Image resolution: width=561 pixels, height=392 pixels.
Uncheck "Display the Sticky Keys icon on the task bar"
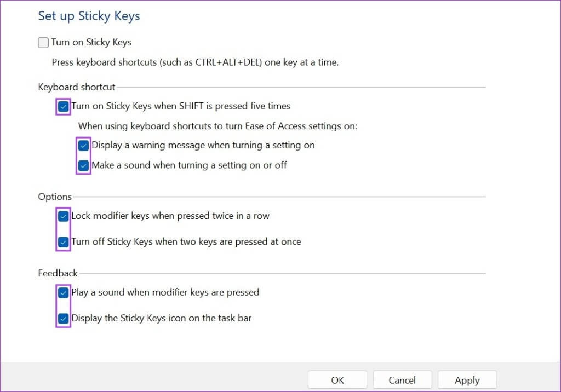[62, 318]
